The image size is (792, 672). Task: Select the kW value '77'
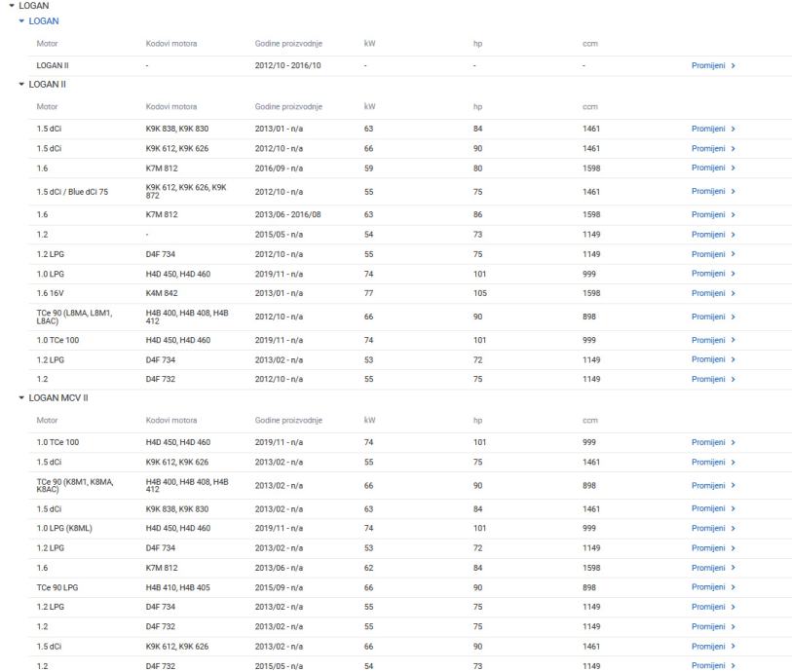369,293
